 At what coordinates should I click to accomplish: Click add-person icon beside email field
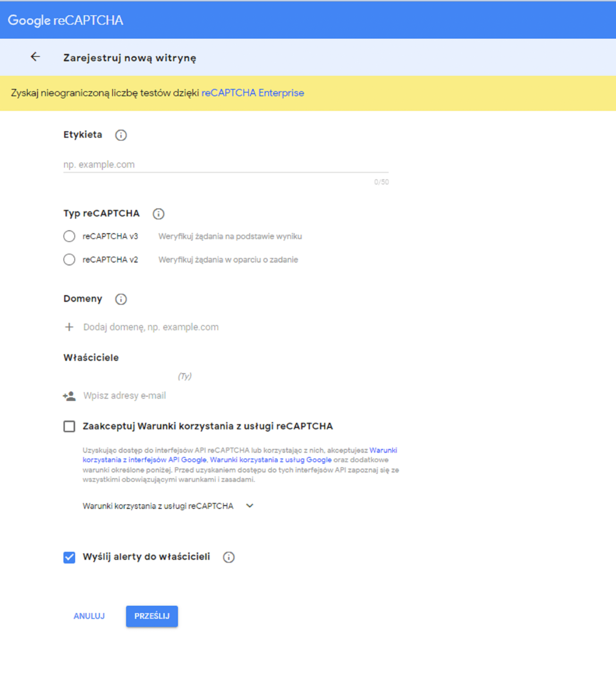tap(69, 396)
